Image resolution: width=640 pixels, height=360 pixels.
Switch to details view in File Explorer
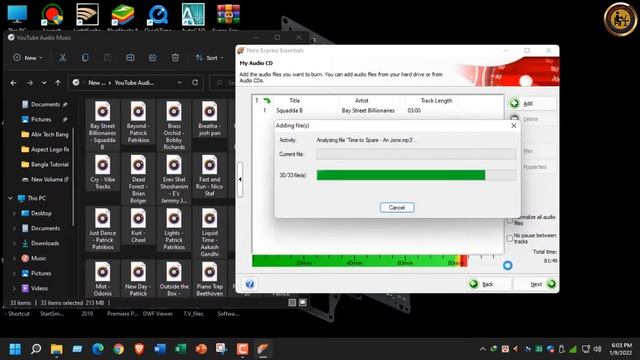click(x=292, y=302)
